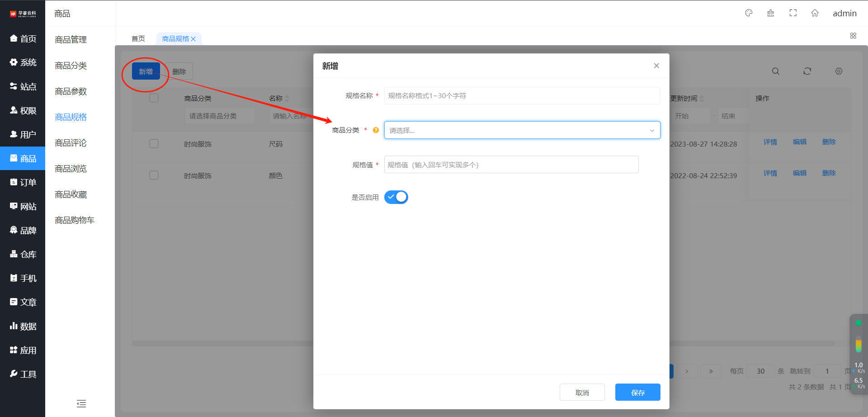The image size is (868, 417).
Task: Click the 规格值 input field
Action: (511, 165)
